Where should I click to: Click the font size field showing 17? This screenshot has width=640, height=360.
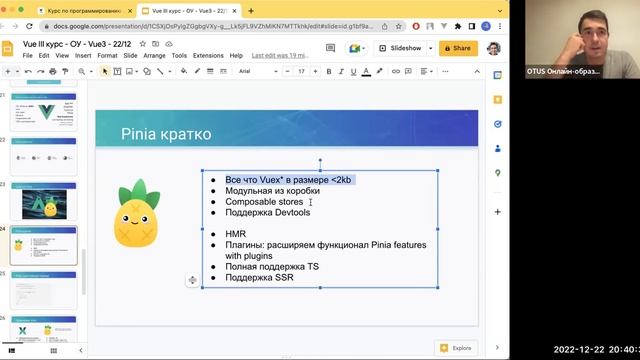click(x=301, y=71)
